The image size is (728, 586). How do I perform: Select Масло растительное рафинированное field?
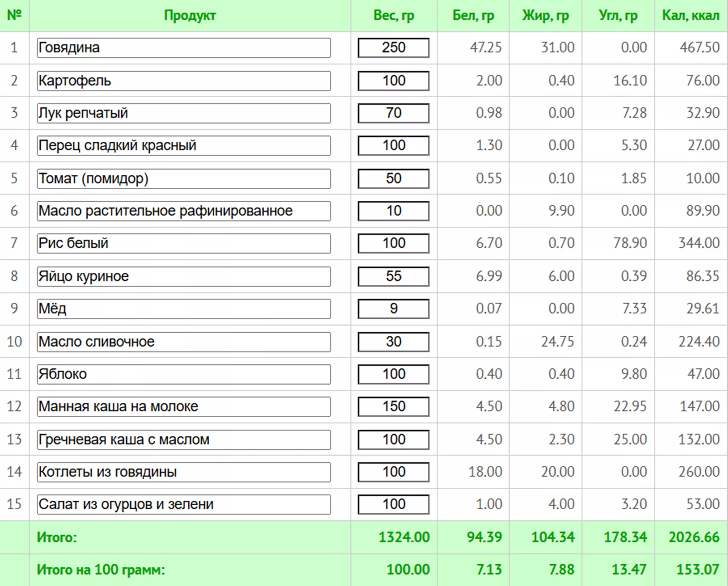[184, 211]
